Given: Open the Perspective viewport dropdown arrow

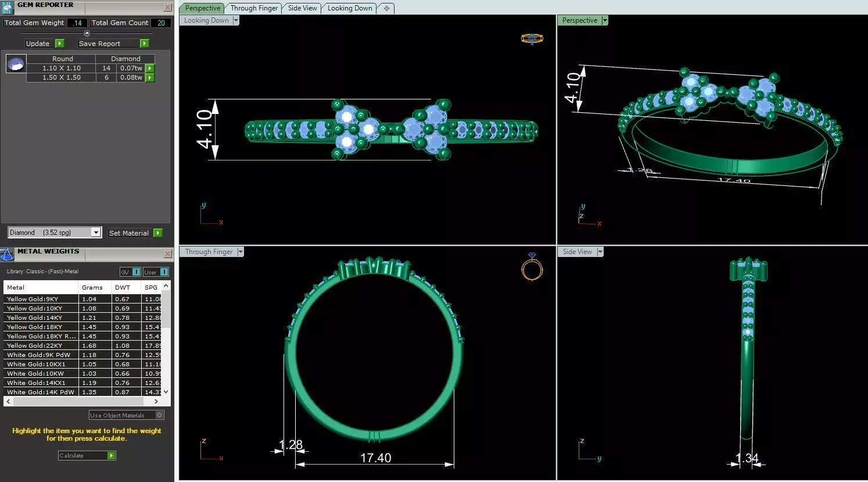Looking at the screenshot, I should tap(605, 20).
